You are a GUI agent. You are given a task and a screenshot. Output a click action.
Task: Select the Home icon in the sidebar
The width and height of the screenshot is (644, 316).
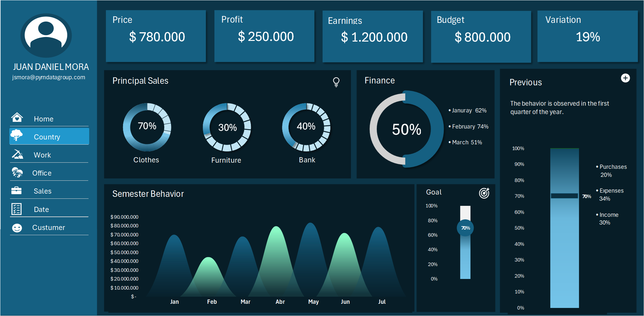coord(17,118)
